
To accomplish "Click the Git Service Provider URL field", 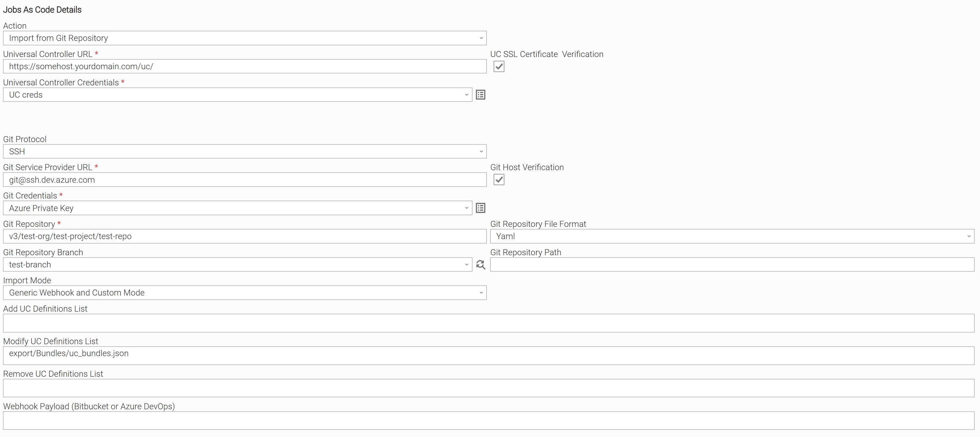I will click(245, 180).
